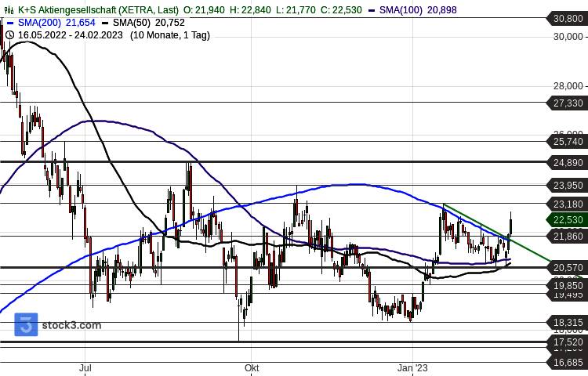The height and width of the screenshot is (376, 588).
Task: Click the (10 Monate, 1 Tag) text
Action: (x=170, y=35)
